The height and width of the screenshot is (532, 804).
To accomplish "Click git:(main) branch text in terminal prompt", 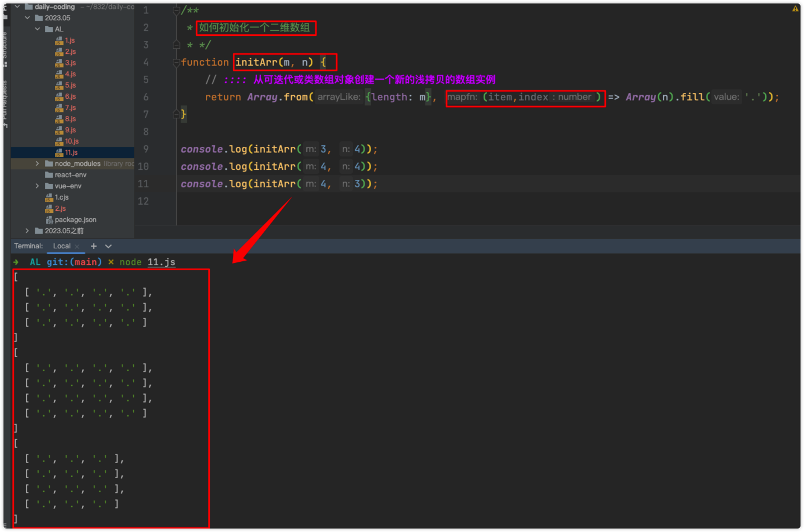I will pos(74,262).
